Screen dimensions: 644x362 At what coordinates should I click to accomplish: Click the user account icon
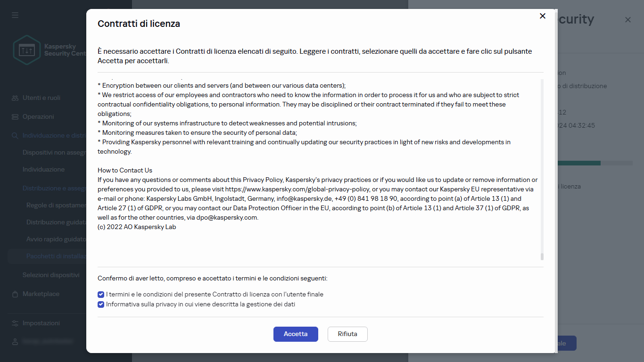click(15, 342)
